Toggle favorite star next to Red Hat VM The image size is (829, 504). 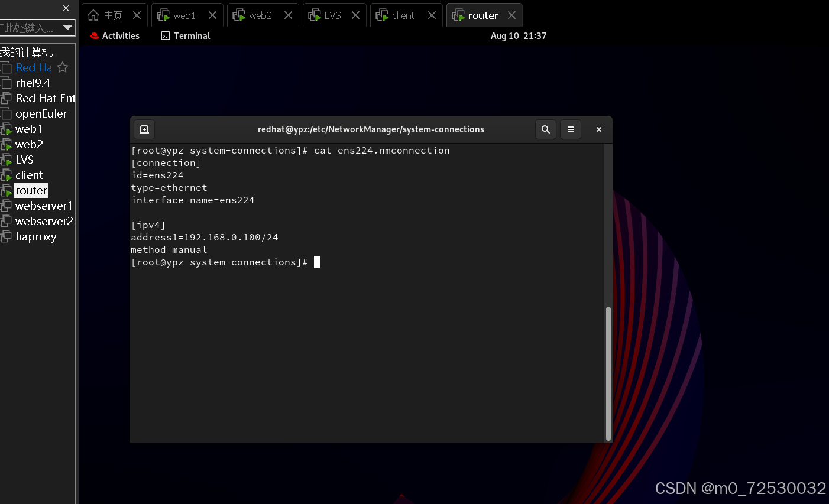point(63,67)
